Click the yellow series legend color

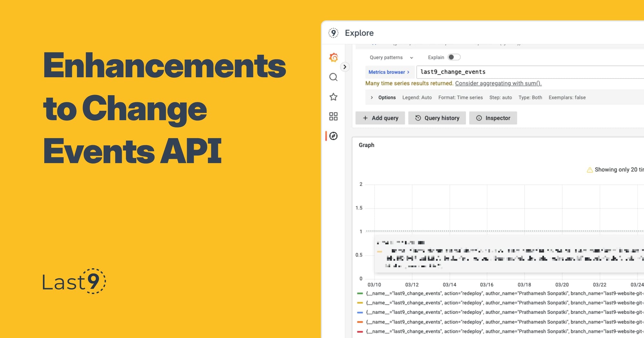360,303
